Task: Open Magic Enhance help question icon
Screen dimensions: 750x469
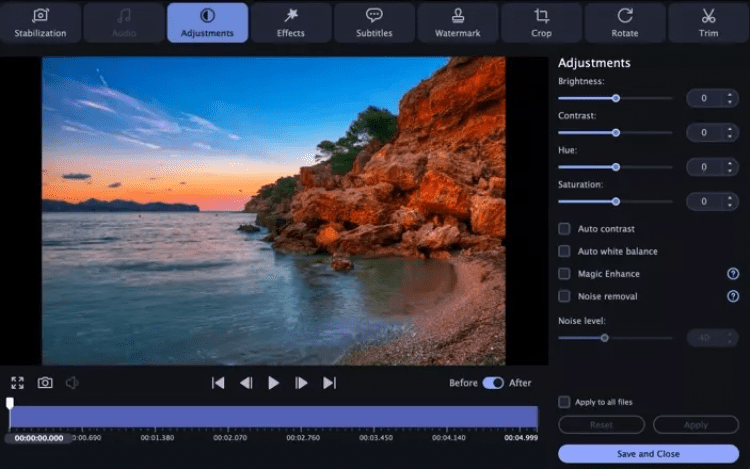Action: coord(733,274)
